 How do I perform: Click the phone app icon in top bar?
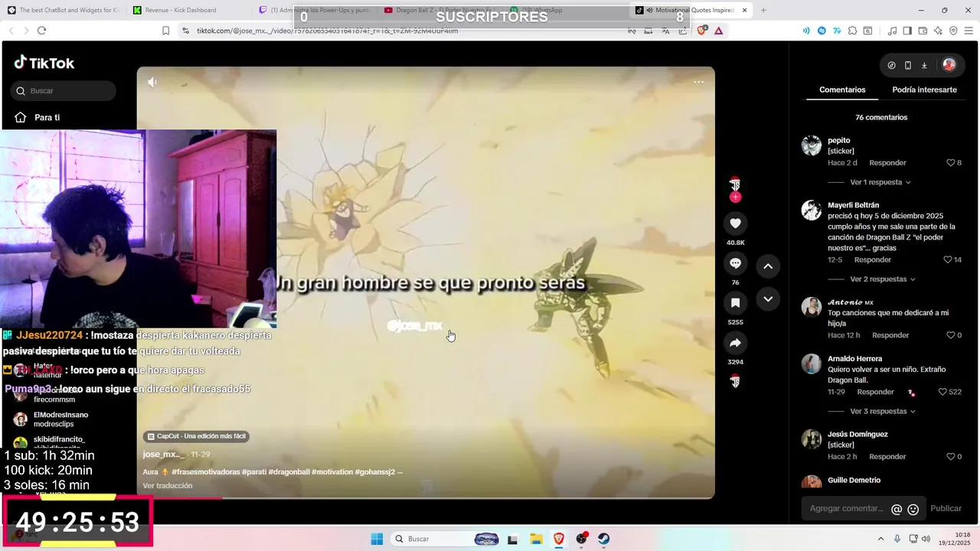pyautogui.click(x=908, y=65)
